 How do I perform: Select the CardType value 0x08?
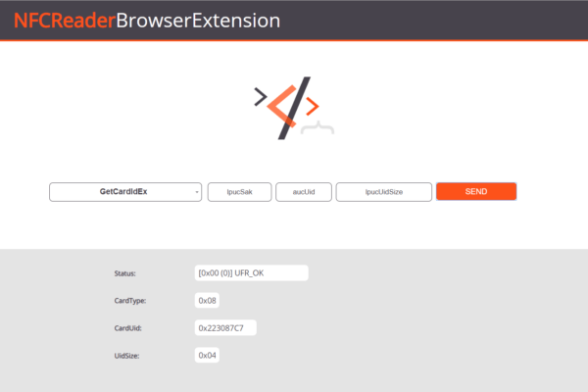pyautogui.click(x=207, y=301)
